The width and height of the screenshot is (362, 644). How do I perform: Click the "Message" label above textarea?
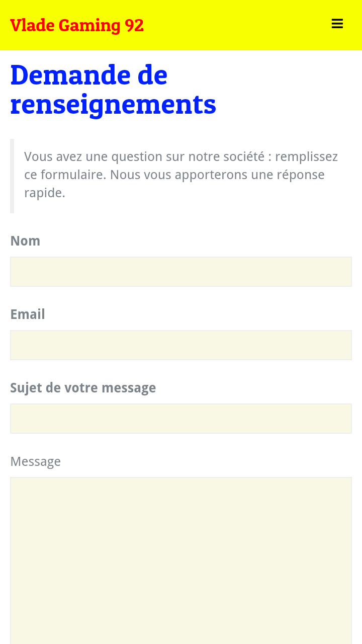(35, 461)
